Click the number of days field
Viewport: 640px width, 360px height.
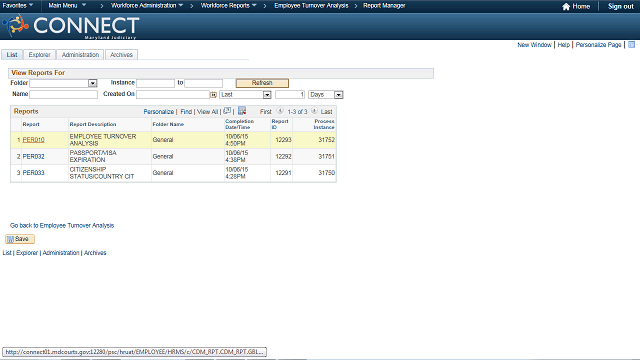[290, 94]
